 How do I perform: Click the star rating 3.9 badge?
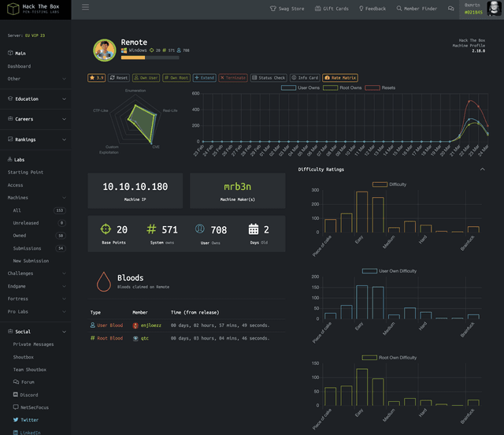97,78
